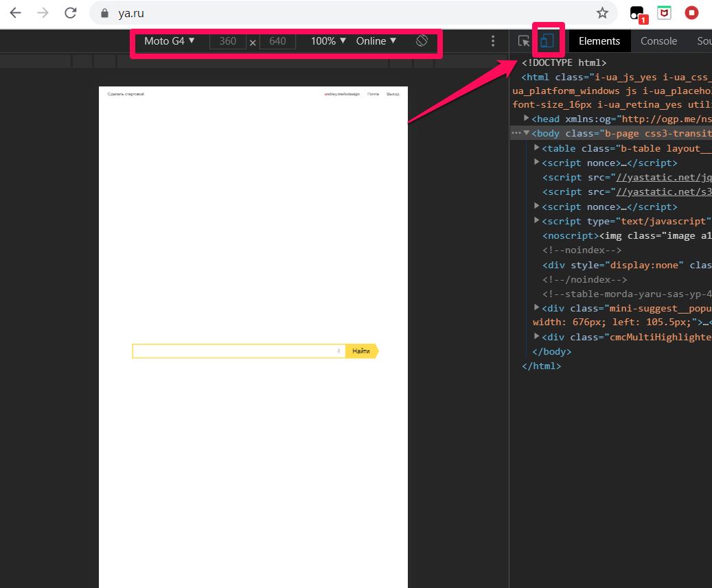712x588 pixels.
Task: Expand the b-table table node
Action: point(537,148)
